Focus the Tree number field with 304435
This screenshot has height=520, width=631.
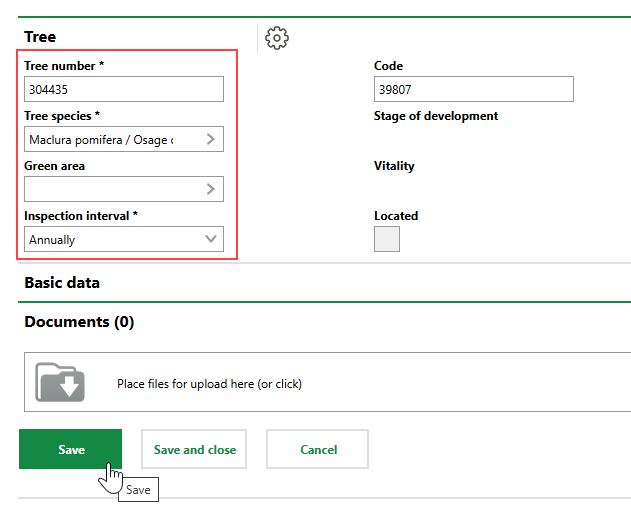tap(123, 89)
